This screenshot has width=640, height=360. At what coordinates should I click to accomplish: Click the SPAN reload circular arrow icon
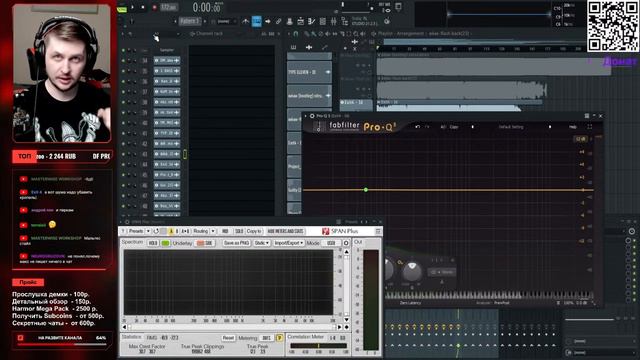(x=156, y=231)
